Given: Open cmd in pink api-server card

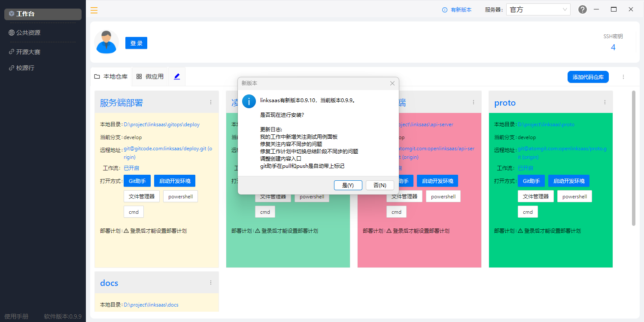Looking at the screenshot, I should click(396, 212).
